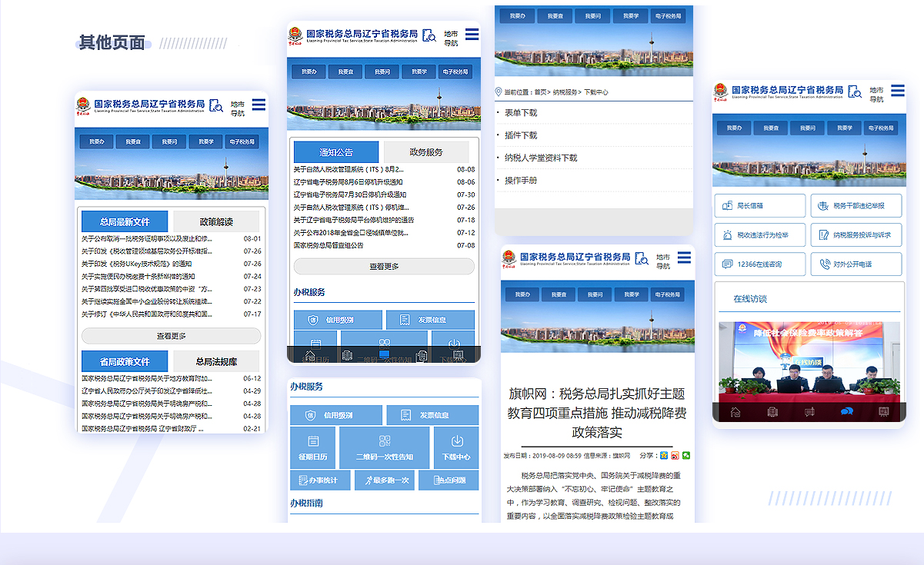Open the 操作手册 link
Image resolution: width=924 pixels, height=565 pixels.
click(x=521, y=181)
